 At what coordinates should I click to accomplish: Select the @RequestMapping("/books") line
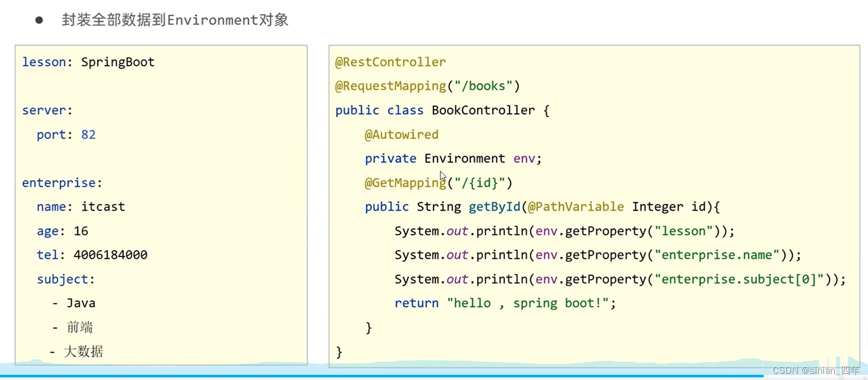pos(427,86)
